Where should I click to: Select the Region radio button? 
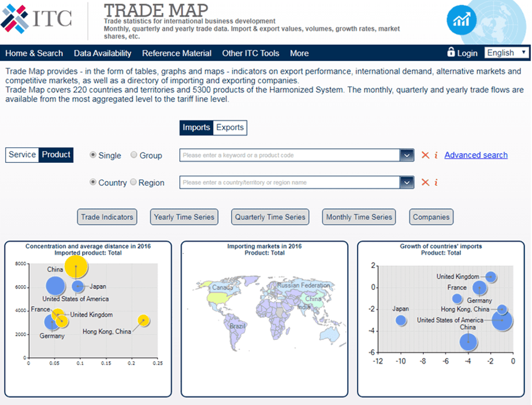[x=134, y=182]
